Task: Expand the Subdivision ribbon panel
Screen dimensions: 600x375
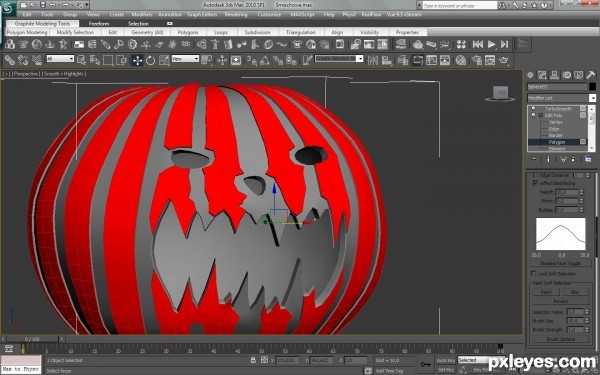Action: pos(257,32)
